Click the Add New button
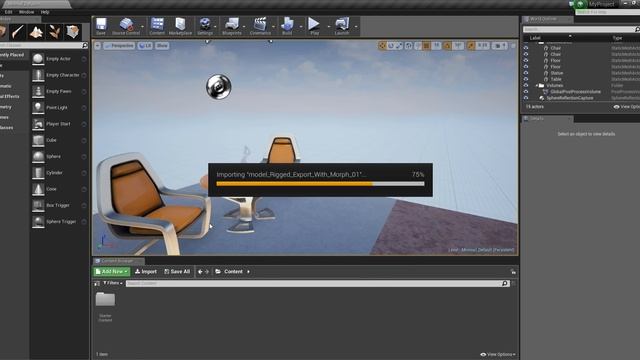The width and height of the screenshot is (640, 360). click(x=111, y=271)
